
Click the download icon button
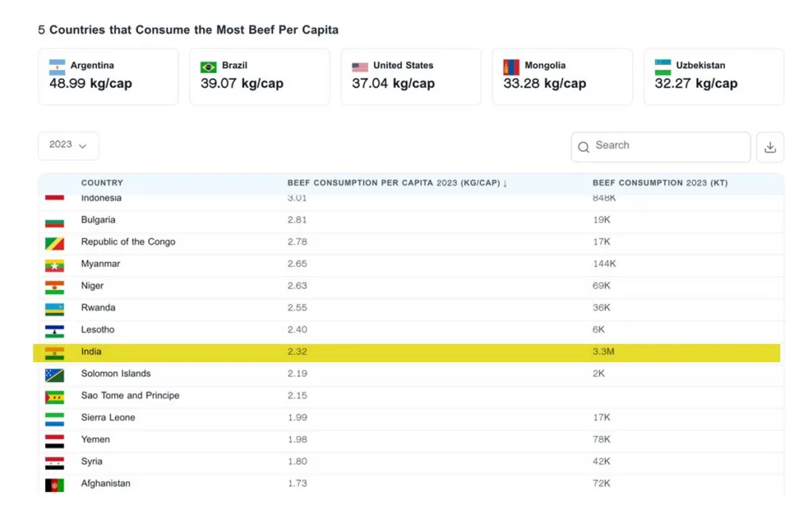tap(769, 147)
